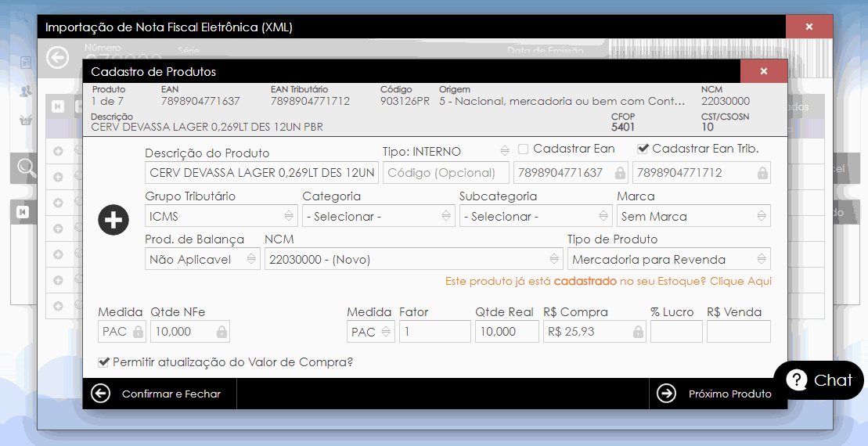Click the R$ Venda input field
This screenshot has height=446, width=868.
coord(738,332)
